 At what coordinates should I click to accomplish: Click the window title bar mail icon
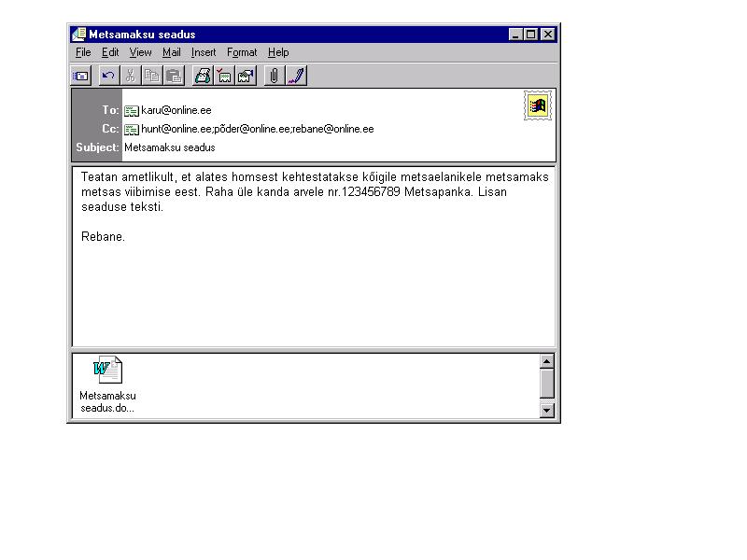coord(78,35)
